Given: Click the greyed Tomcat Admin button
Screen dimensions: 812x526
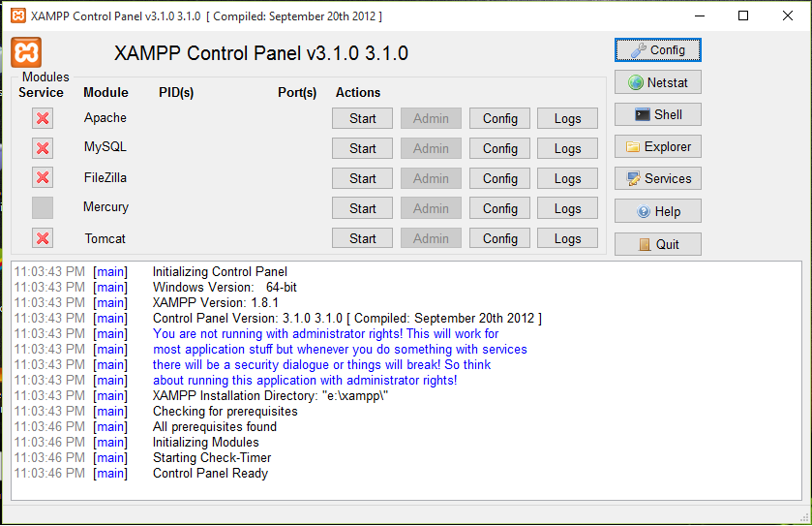Looking at the screenshot, I should point(431,238).
